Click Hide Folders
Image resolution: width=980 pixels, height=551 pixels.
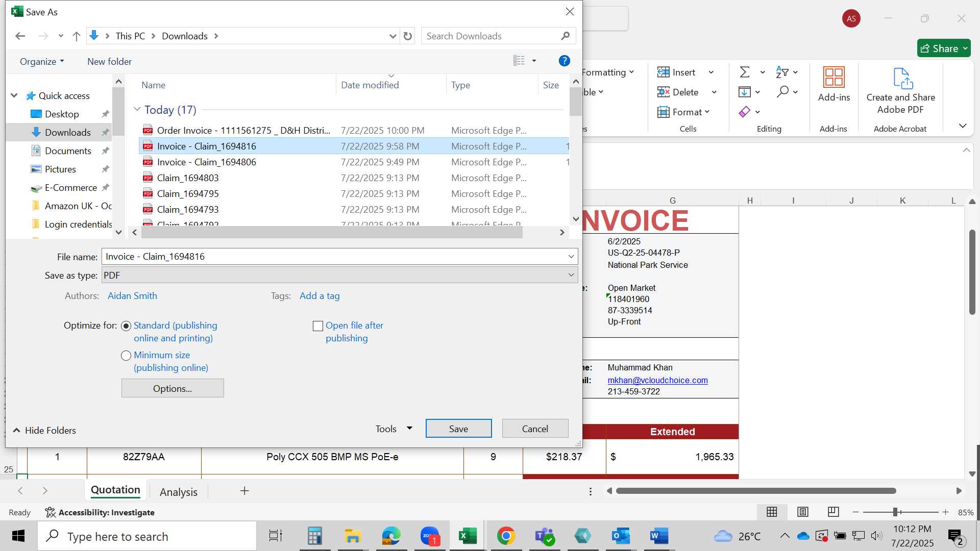pos(44,431)
